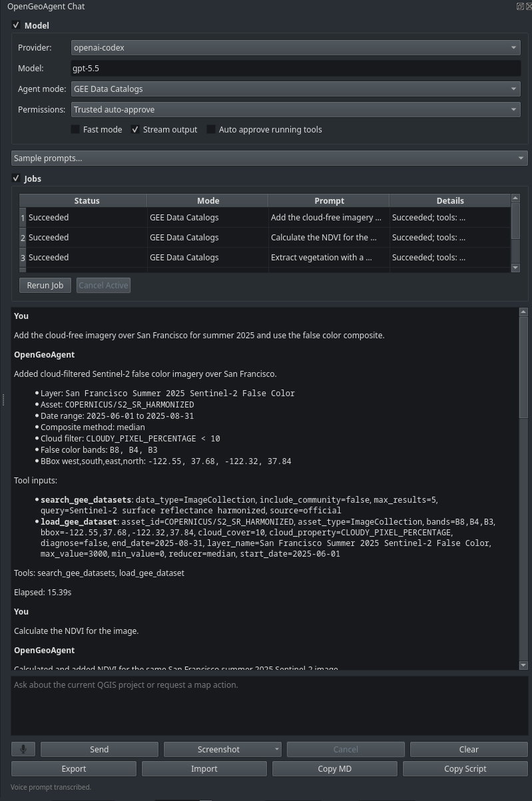
Task: Select job row number 1
Action: pos(23,218)
